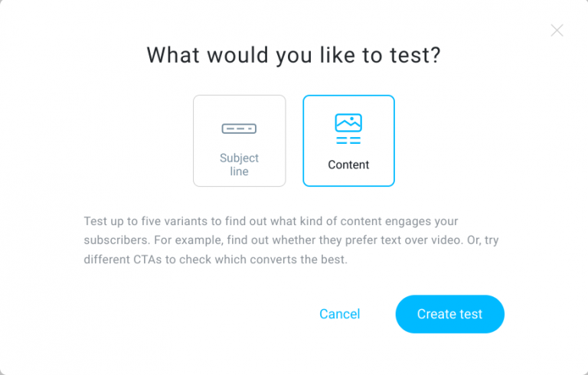Click the subject line field icon

pyautogui.click(x=239, y=129)
